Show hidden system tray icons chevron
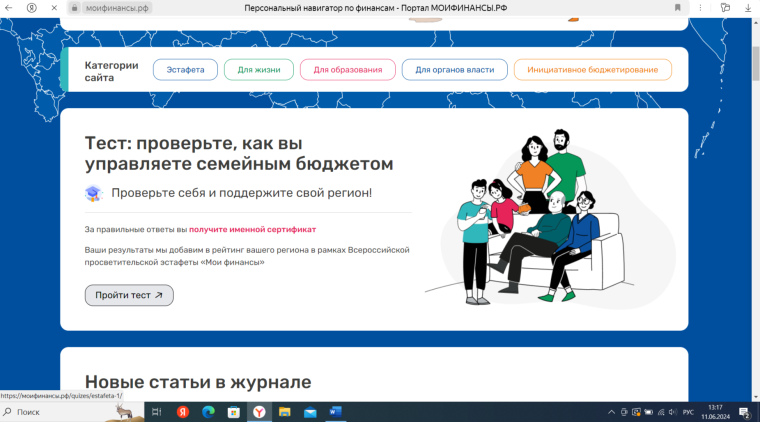The width and height of the screenshot is (760, 422). pyautogui.click(x=611, y=412)
